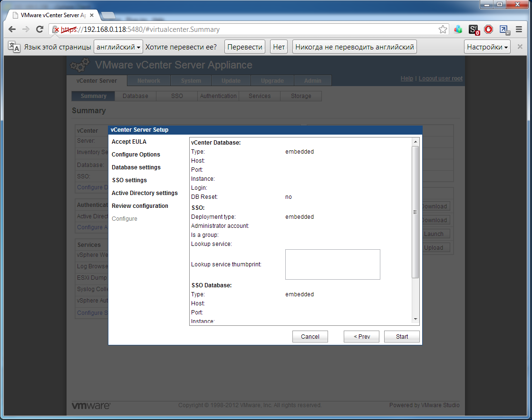Click the blue arrow extension icon
Screen dimensions: 532x420
(x=504, y=30)
